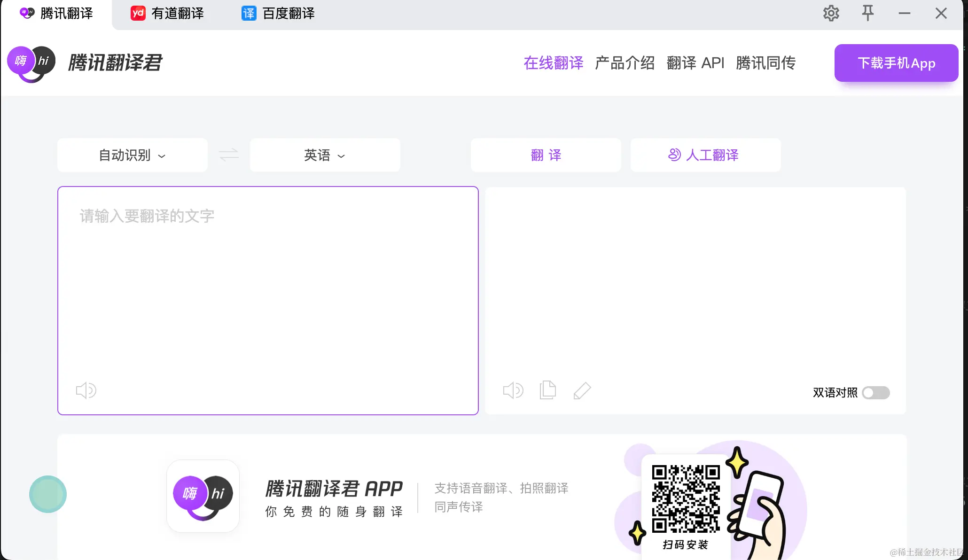Click the 下载手机App button

896,63
